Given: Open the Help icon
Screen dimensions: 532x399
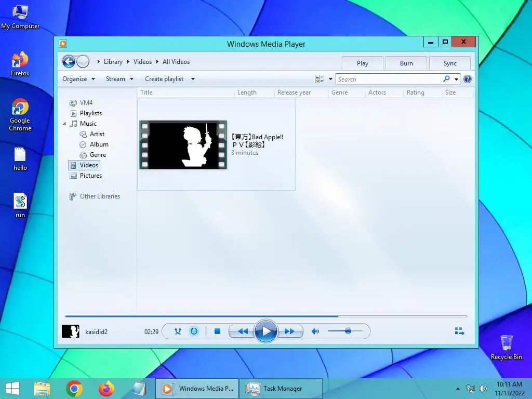Looking at the screenshot, I should pos(467,79).
